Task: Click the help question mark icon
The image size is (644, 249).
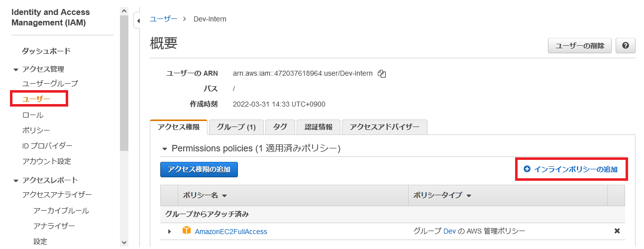Action: (x=626, y=46)
